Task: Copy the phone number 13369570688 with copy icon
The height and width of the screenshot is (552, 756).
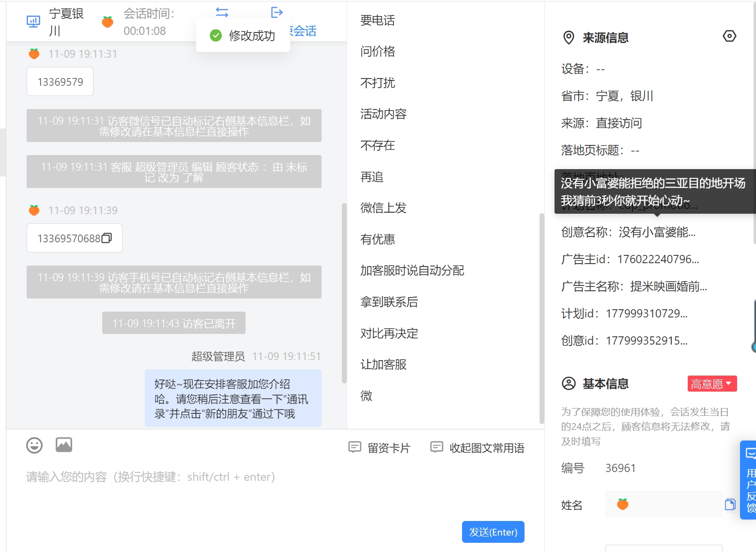Action: 107,238
